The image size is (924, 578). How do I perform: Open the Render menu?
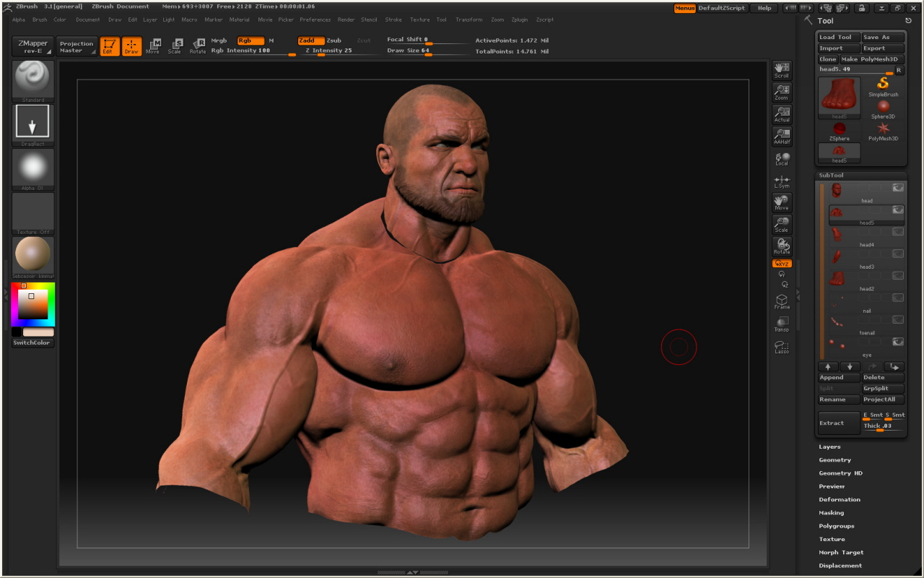click(346, 20)
